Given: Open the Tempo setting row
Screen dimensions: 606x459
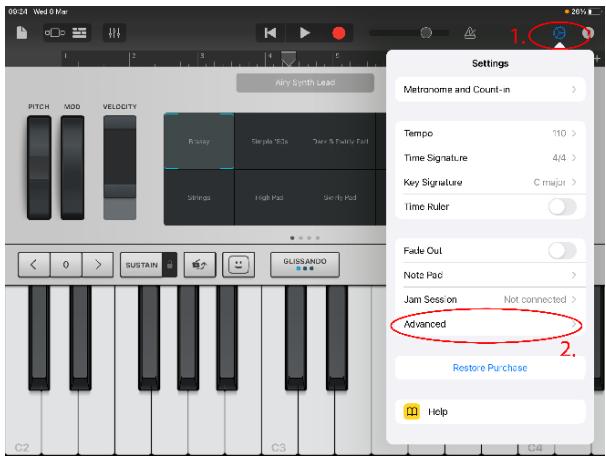Looking at the screenshot, I should pos(490,133).
